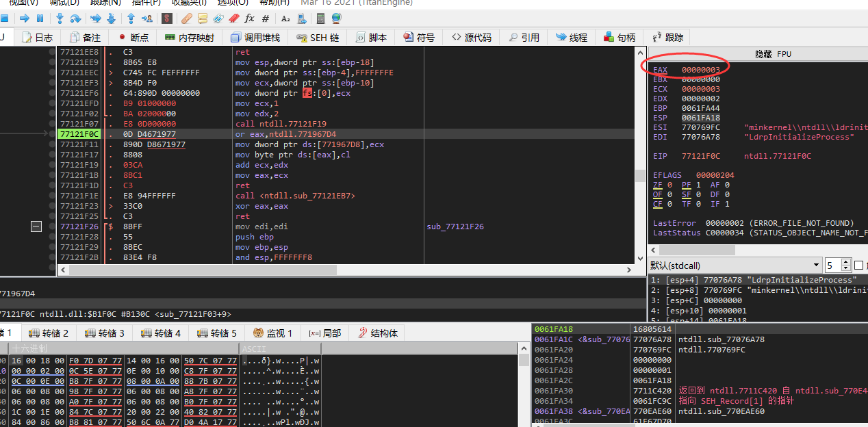This screenshot has height=427, width=868.
Task: Click the Step Over icon
Action: pyautogui.click(x=75, y=18)
